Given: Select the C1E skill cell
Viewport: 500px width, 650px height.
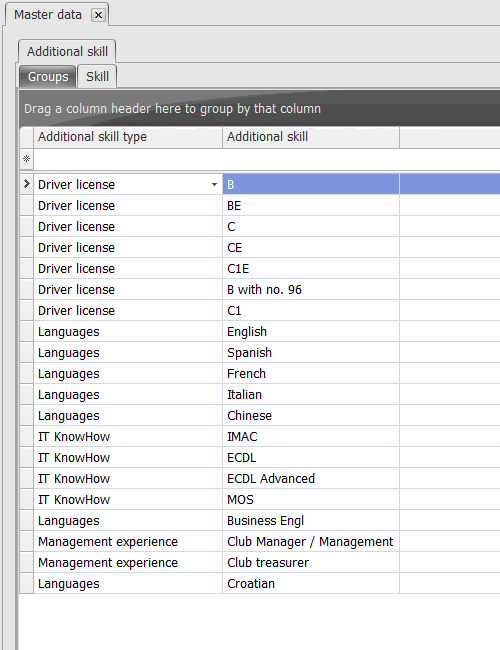Looking at the screenshot, I should click(311, 269).
